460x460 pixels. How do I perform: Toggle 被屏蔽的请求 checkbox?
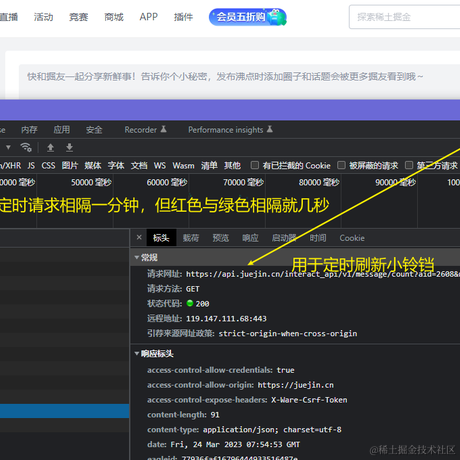(341, 165)
